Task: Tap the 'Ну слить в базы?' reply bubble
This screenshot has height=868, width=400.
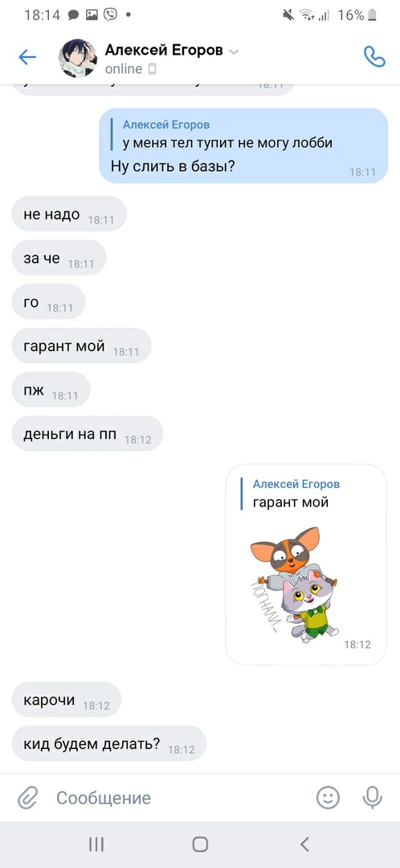Action: tap(243, 145)
